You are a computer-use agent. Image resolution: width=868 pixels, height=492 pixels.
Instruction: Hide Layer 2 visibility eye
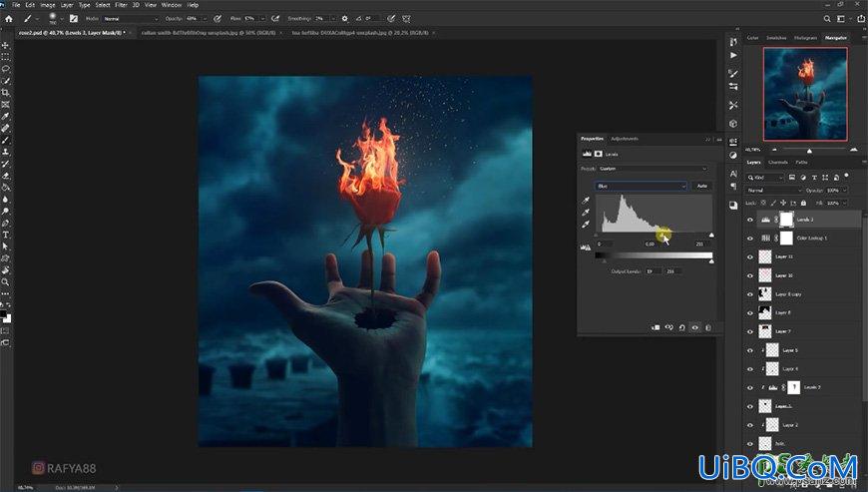pos(750,425)
